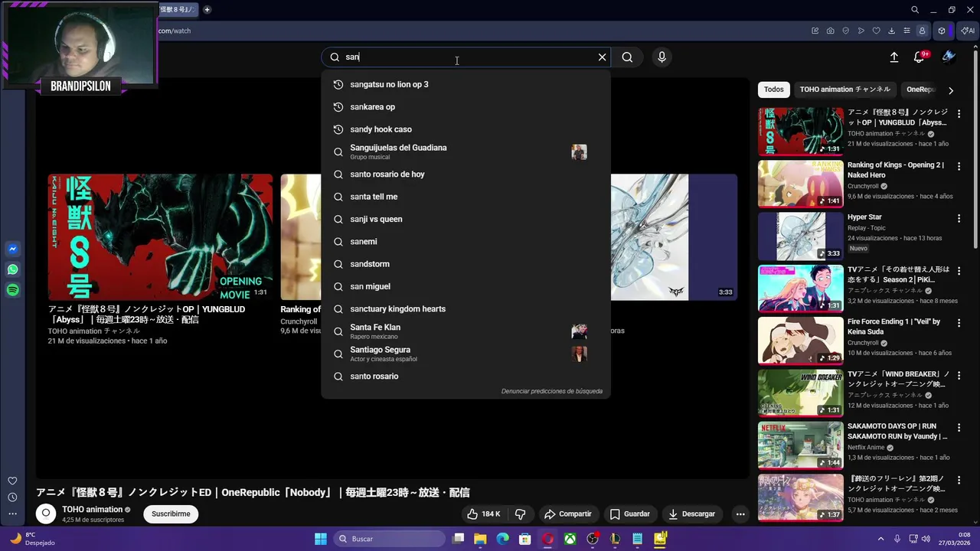Screen dimensions: 980x551
Task: Open options for 'Fire Force Ending 1' video
Action: click(x=959, y=323)
